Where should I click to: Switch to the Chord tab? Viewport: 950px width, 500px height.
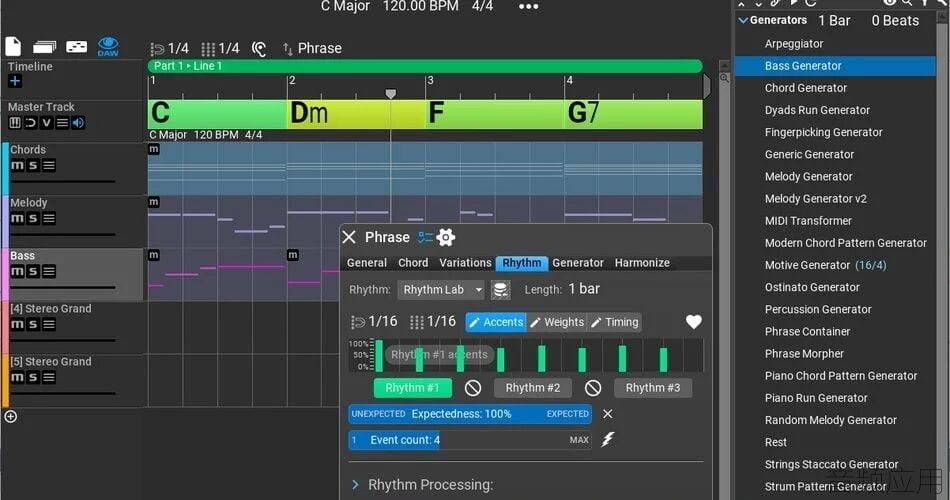coord(413,263)
